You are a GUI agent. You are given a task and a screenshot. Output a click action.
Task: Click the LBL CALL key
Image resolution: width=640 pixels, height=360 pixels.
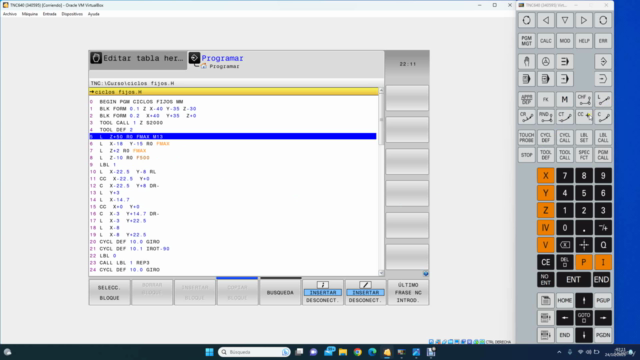(x=603, y=138)
